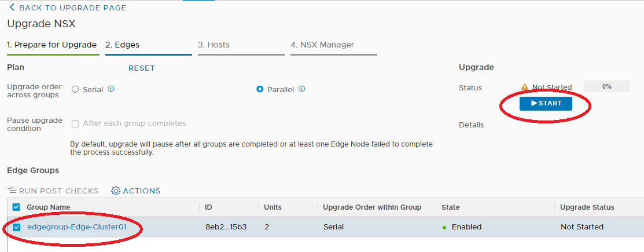Image resolution: width=644 pixels, height=252 pixels.
Task: Click the RUN POST CHECKS checklist icon
Action: (x=12, y=191)
